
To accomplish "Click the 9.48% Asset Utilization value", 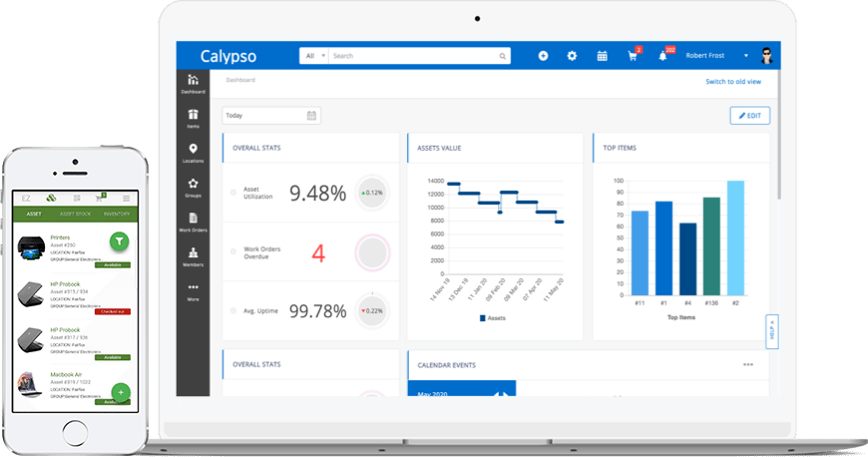I will pyautogui.click(x=317, y=194).
